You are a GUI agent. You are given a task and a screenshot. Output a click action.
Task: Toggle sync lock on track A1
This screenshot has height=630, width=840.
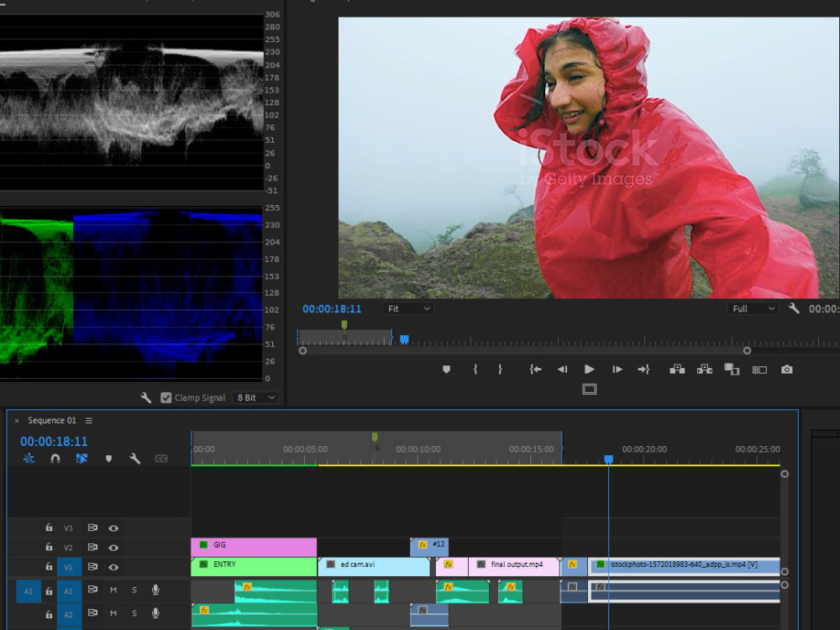[x=92, y=590]
